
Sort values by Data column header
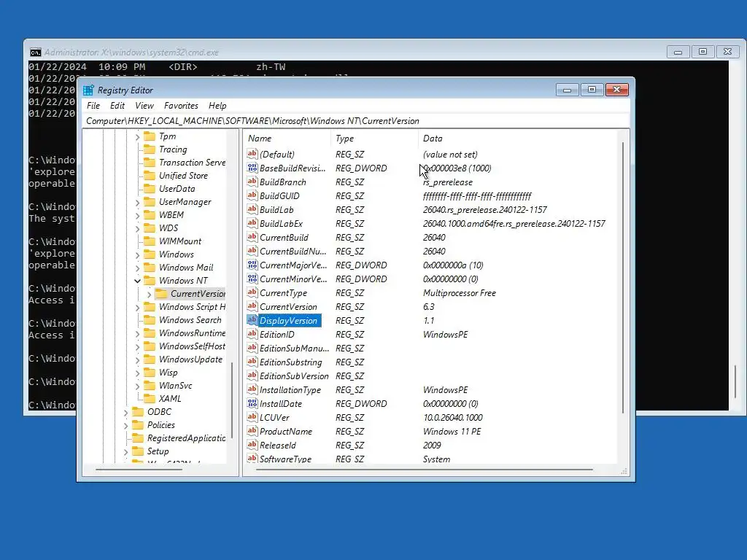(x=519, y=139)
